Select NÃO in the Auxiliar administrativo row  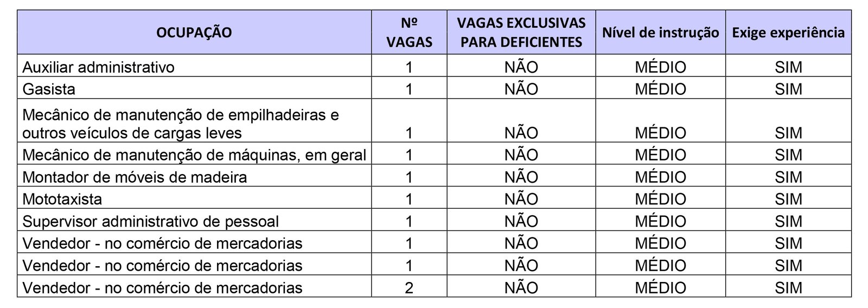[521, 67]
